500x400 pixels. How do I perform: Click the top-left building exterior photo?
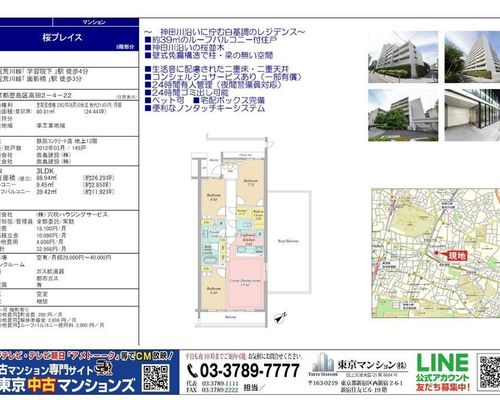coord(403,57)
